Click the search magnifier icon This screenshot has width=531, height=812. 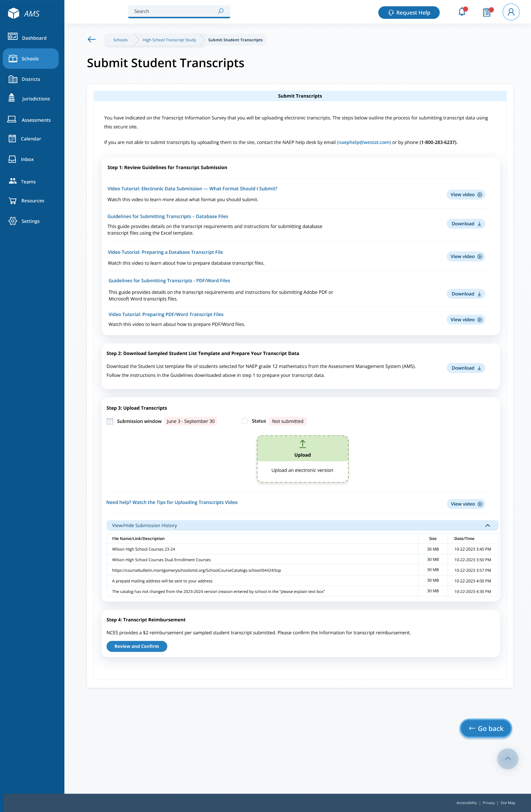pyautogui.click(x=221, y=11)
